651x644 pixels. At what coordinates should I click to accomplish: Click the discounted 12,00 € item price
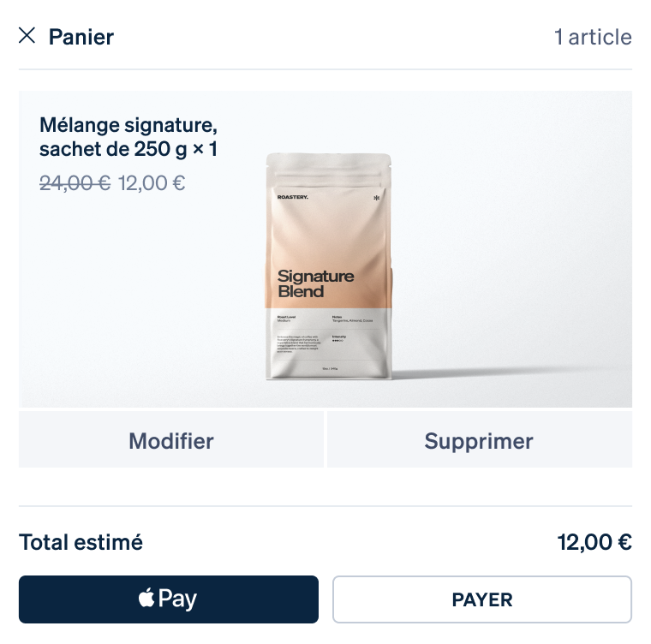point(152,182)
